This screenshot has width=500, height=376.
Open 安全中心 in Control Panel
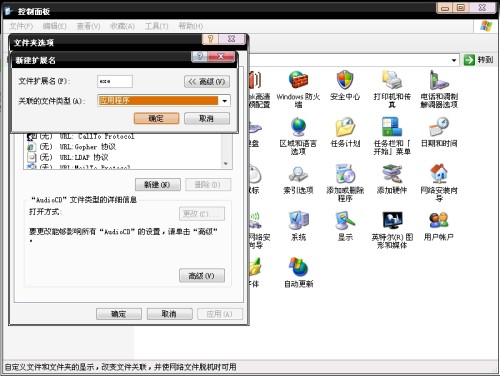pyautogui.click(x=345, y=80)
